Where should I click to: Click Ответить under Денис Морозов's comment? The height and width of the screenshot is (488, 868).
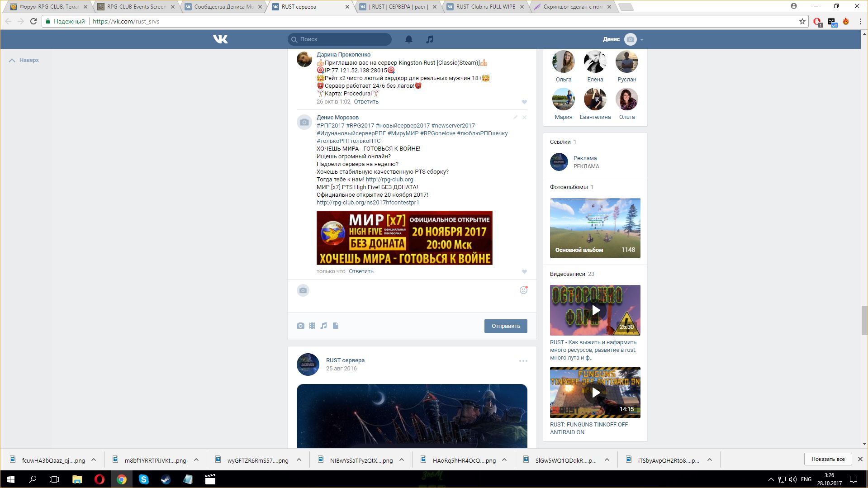361,271
